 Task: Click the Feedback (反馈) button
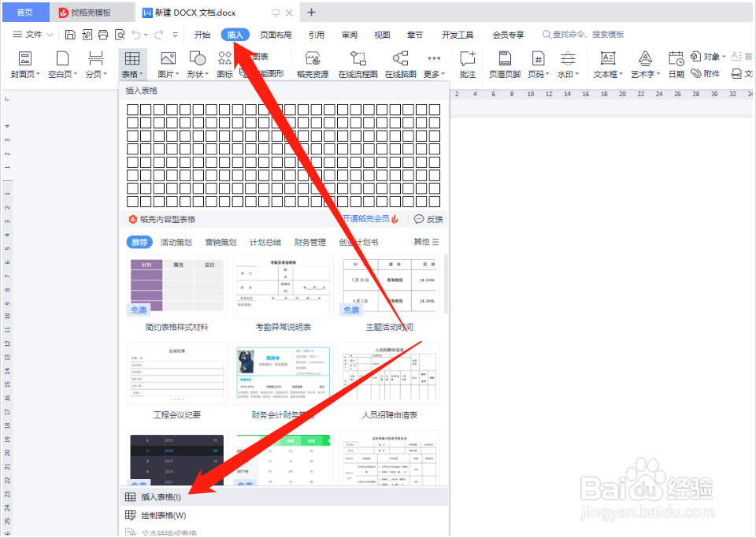pos(428,219)
